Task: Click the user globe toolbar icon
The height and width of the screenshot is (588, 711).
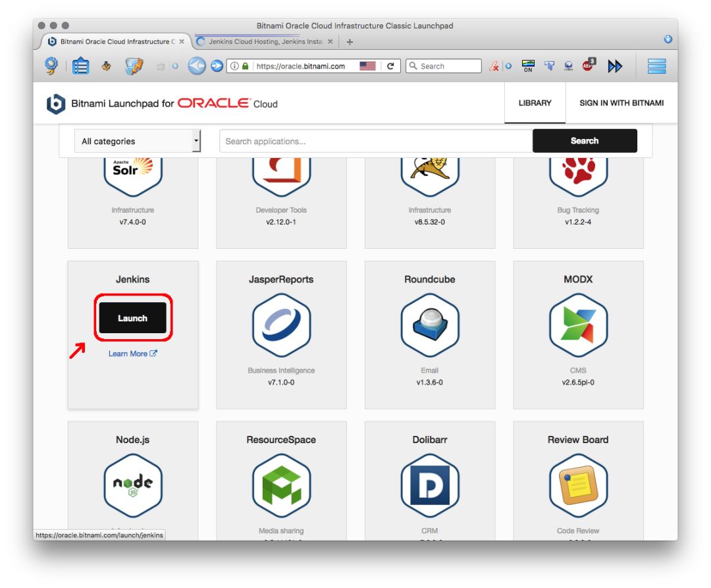Action: [x=568, y=67]
